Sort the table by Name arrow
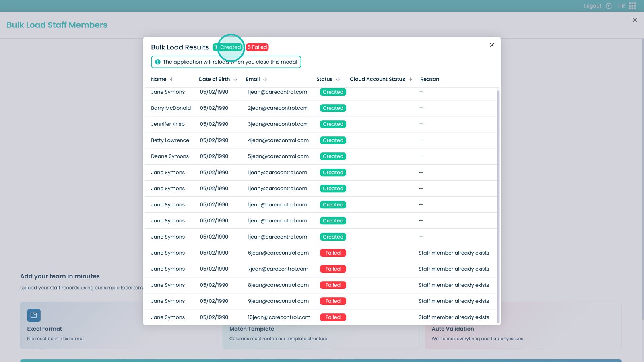Image resolution: width=644 pixels, height=362 pixels. point(172,79)
